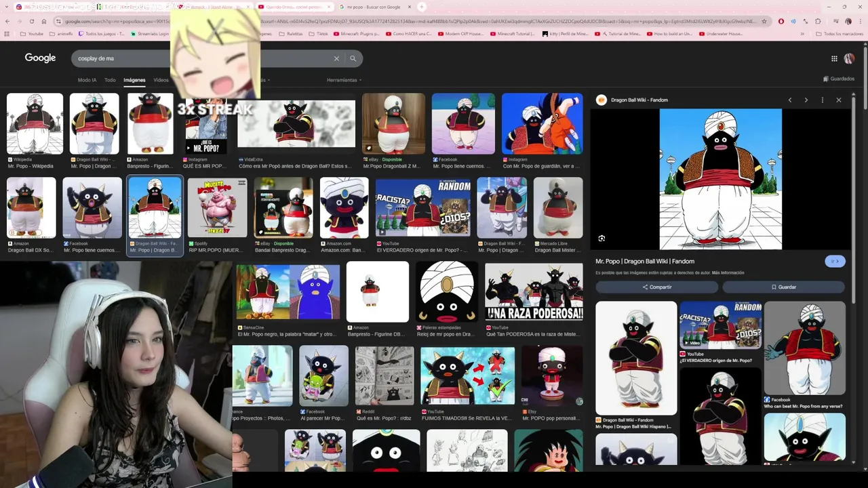Show next image in preview panel

point(806,100)
